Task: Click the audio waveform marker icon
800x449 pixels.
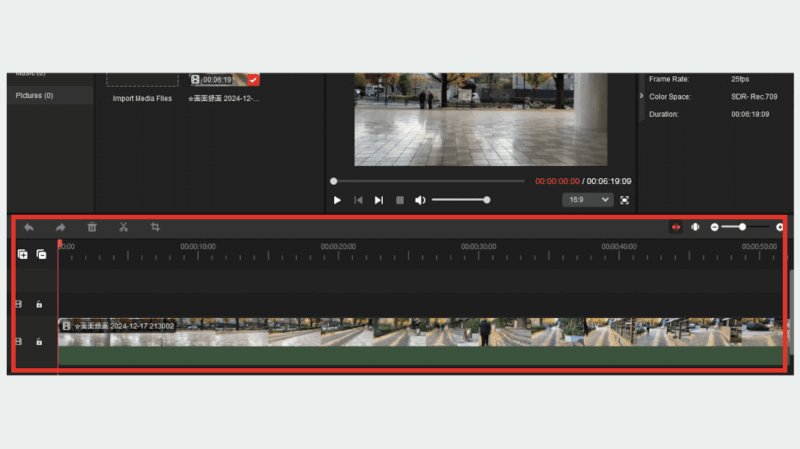Action: click(695, 227)
